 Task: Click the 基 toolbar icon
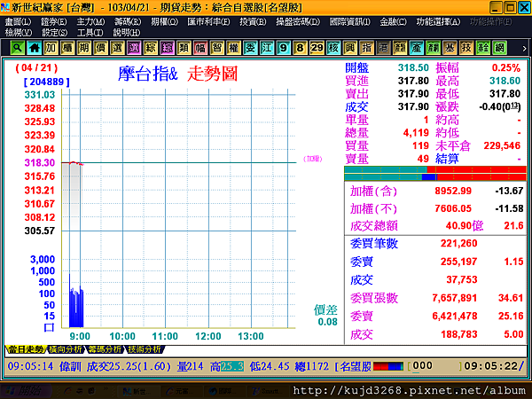pos(450,48)
